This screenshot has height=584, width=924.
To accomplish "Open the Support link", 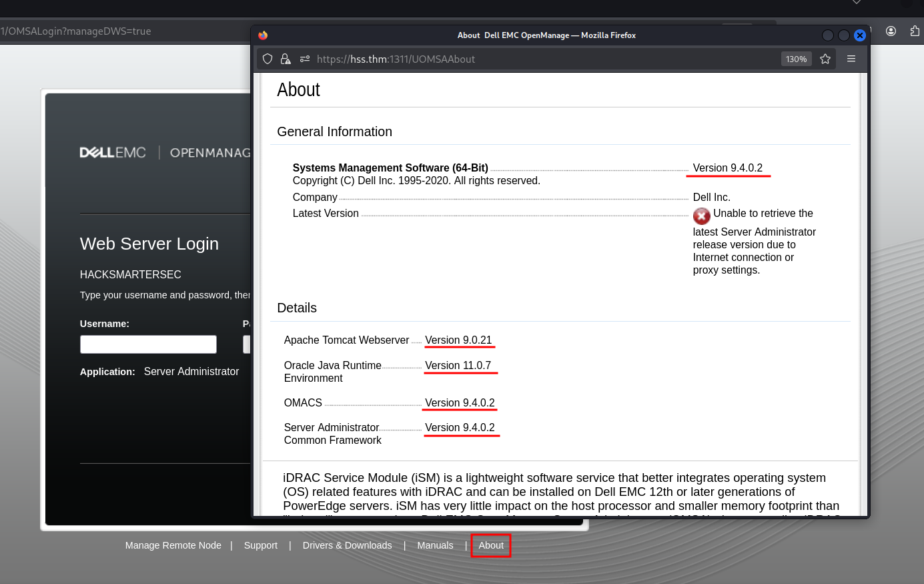I will coord(260,545).
